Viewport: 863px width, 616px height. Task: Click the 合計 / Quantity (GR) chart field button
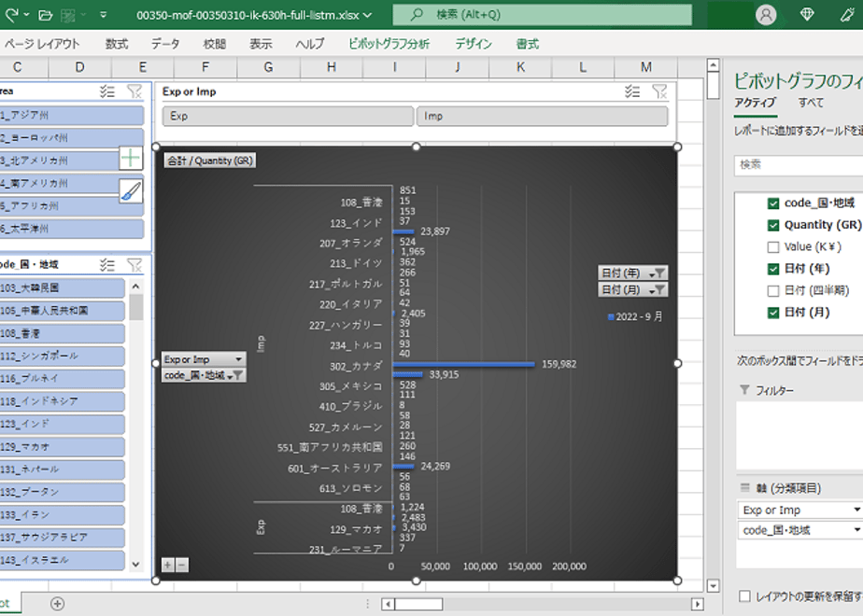[x=210, y=161]
